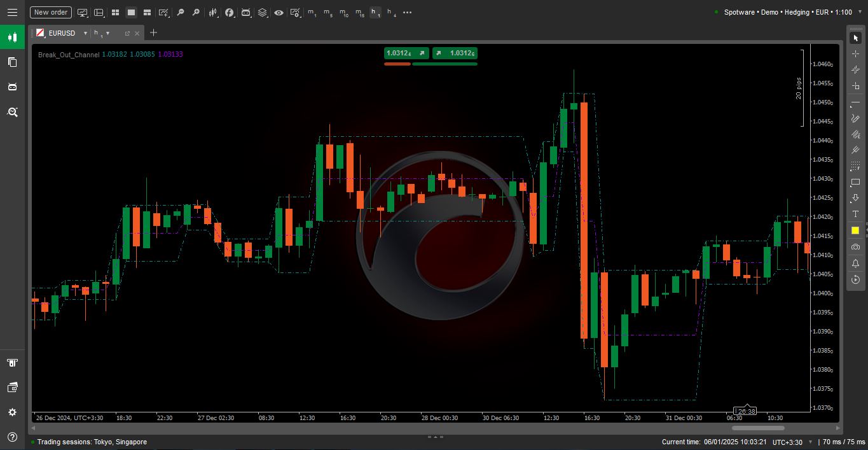Toggle the m15 timeframe button
Viewport: 868px width, 450px height.
[x=361, y=12]
